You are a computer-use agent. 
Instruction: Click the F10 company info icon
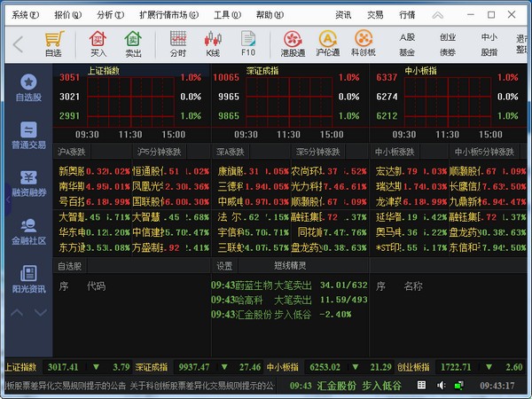coord(247,43)
